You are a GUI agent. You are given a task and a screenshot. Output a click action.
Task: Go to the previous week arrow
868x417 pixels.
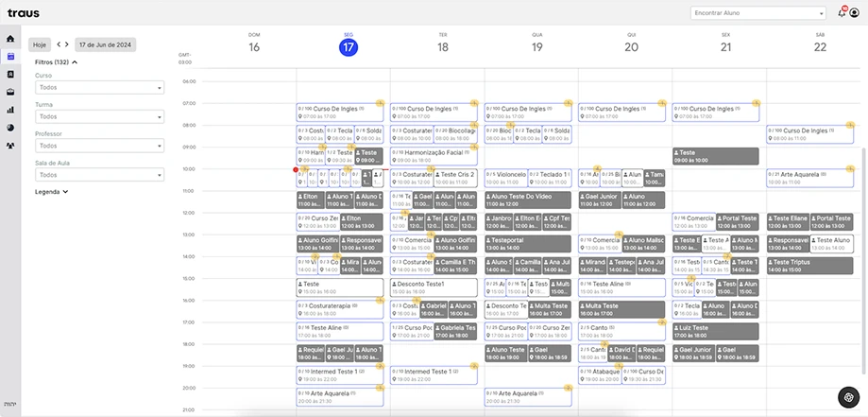coord(58,44)
